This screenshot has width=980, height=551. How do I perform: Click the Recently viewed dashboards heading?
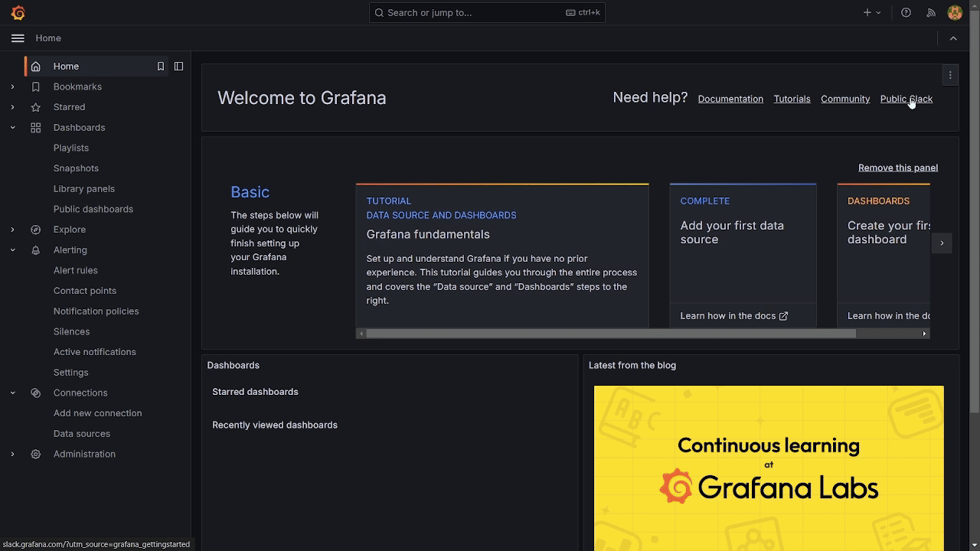coord(275,425)
